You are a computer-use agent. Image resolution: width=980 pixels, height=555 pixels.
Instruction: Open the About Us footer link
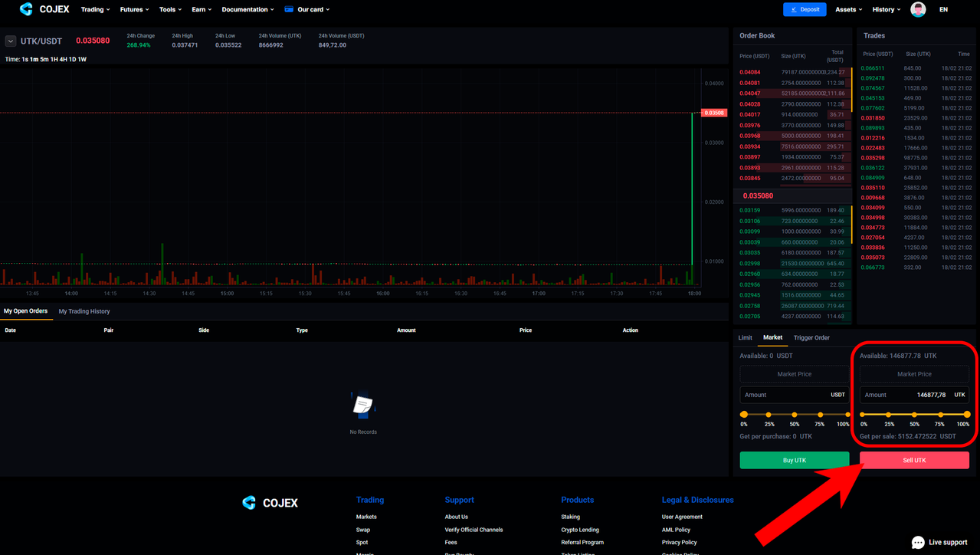click(x=457, y=517)
